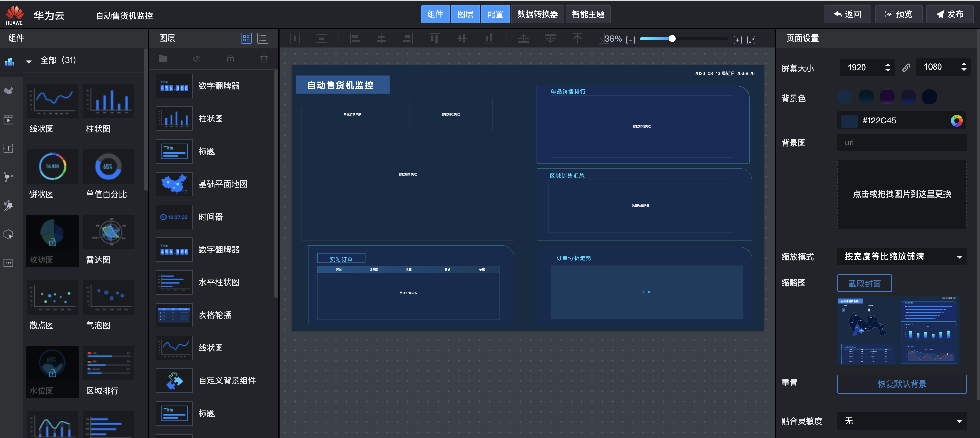Click fullscreen canvas icon
This screenshot has height=438, width=980.
[x=751, y=40]
